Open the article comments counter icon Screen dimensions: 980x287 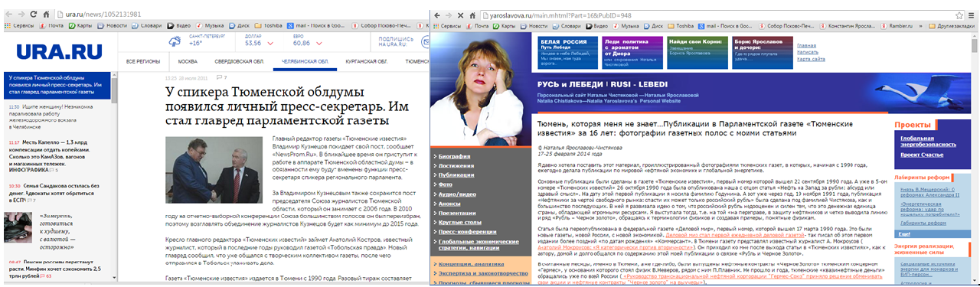[x=222, y=78]
